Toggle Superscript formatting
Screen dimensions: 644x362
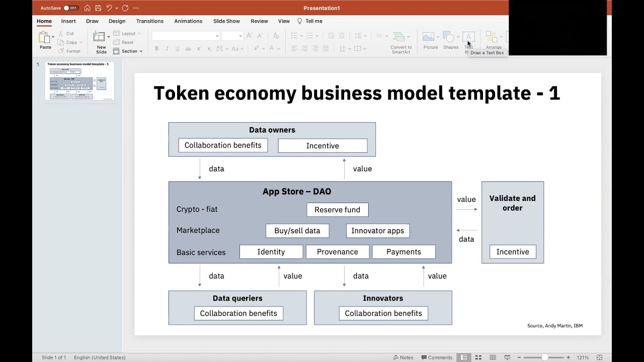point(199,49)
